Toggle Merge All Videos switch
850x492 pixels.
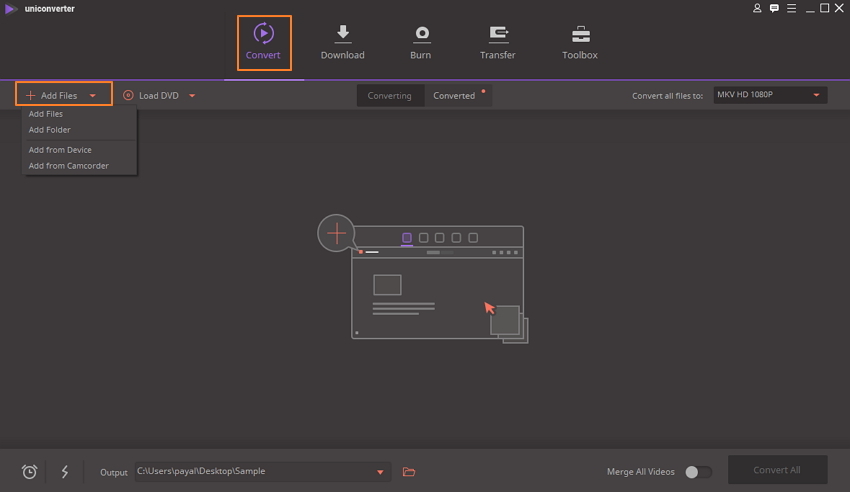pyautogui.click(x=698, y=472)
